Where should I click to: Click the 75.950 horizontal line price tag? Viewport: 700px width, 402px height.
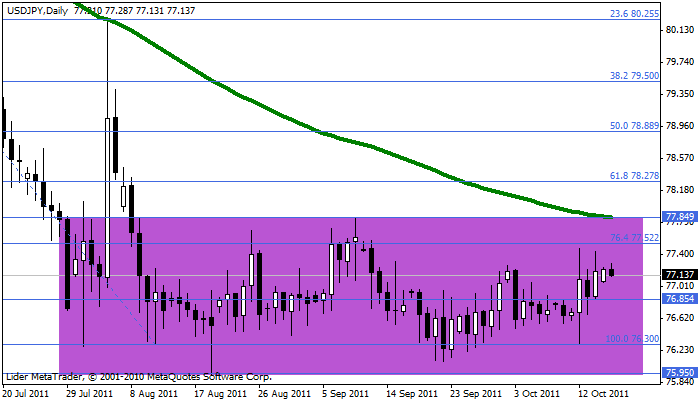(679, 373)
